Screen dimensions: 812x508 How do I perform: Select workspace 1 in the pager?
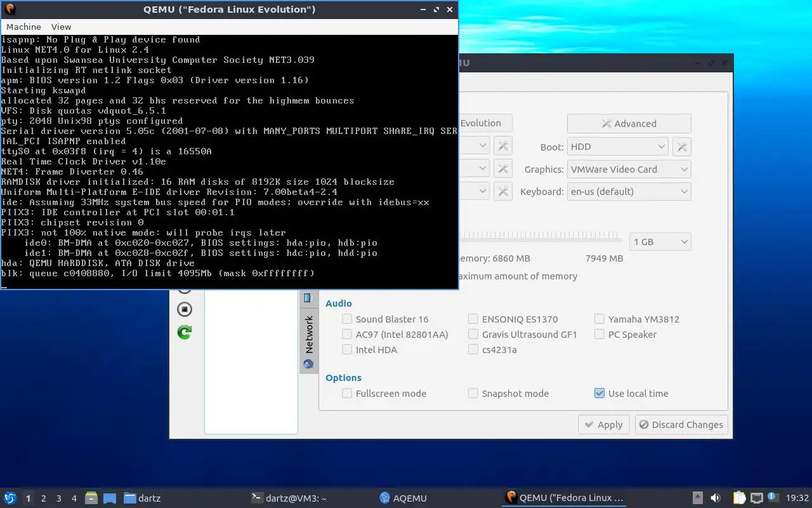point(28,498)
